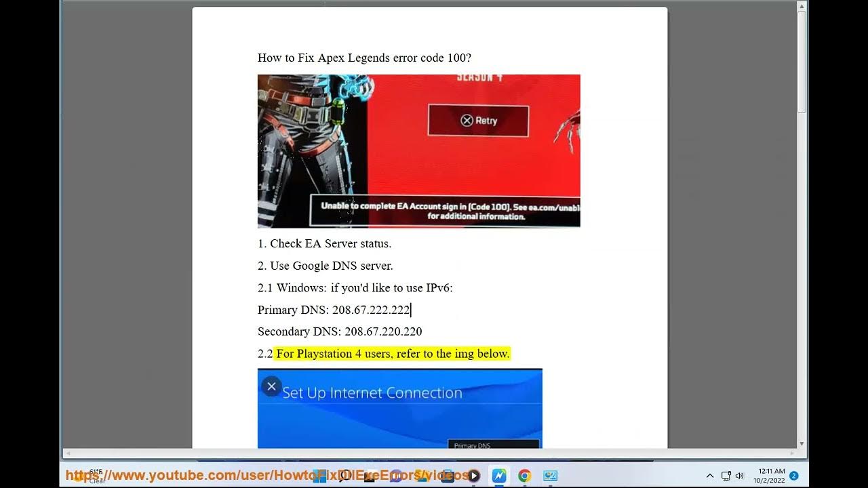Click the line '2. Use Google DNS server.'
This screenshot has height=488, width=868.
(x=325, y=266)
